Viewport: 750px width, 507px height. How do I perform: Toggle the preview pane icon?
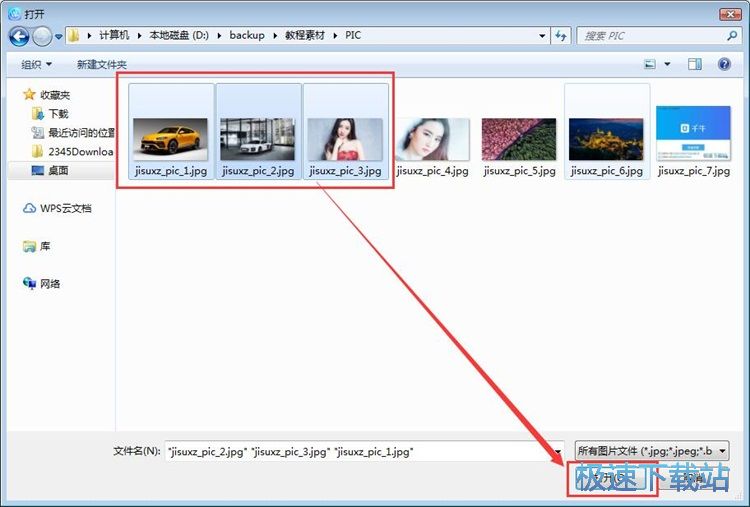click(695, 64)
